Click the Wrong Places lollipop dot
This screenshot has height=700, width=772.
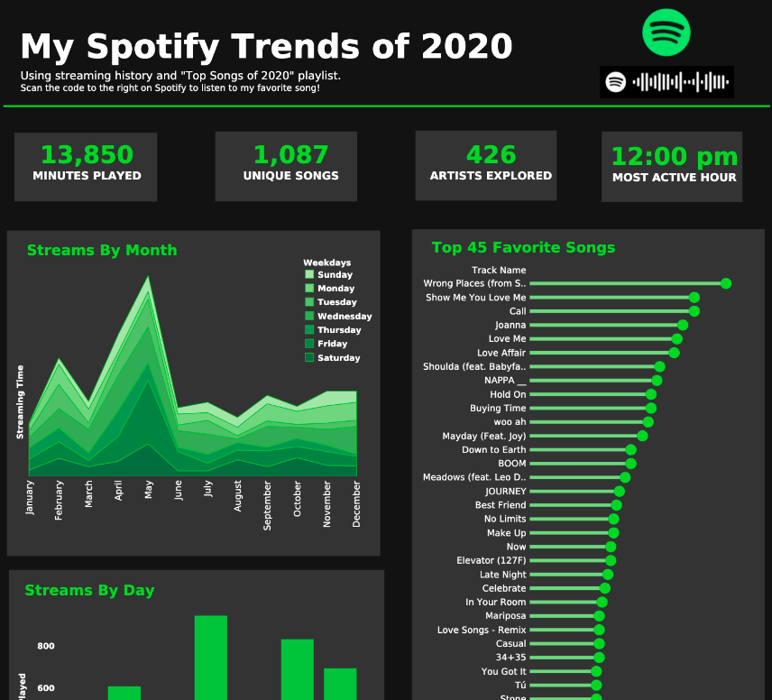coord(726,283)
